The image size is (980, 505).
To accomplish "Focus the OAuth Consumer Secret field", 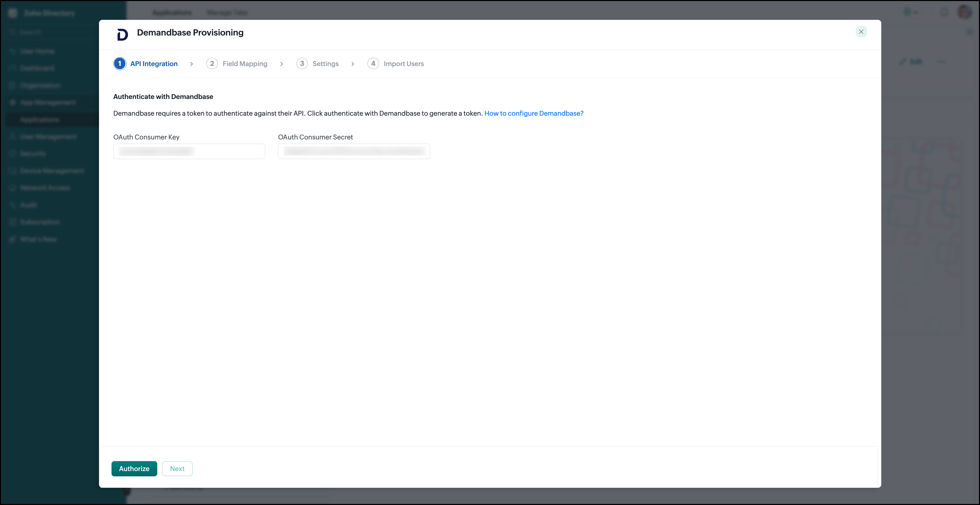I will tap(354, 151).
